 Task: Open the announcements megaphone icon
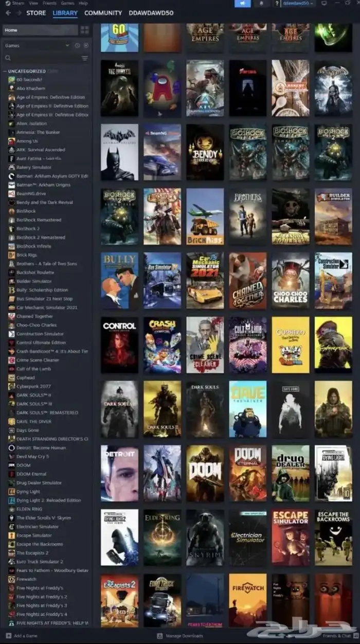(243, 3)
